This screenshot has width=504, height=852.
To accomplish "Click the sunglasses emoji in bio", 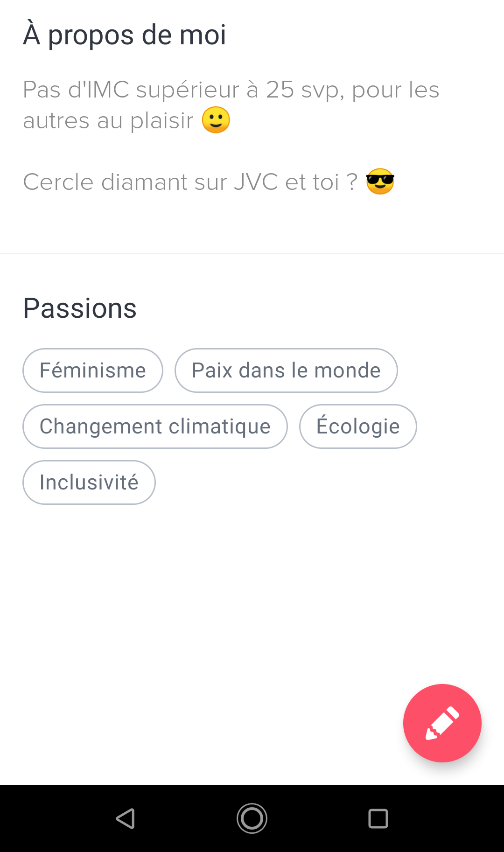I will tap(380, 182).
